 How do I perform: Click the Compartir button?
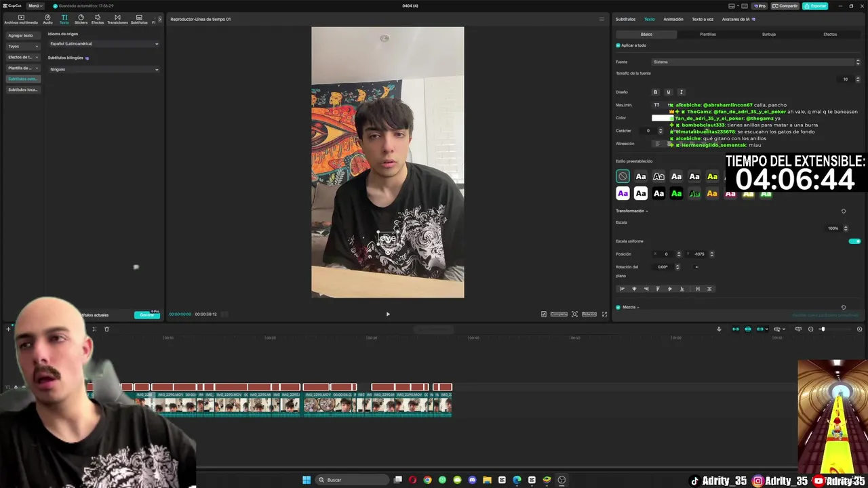(x=785, y=6)
